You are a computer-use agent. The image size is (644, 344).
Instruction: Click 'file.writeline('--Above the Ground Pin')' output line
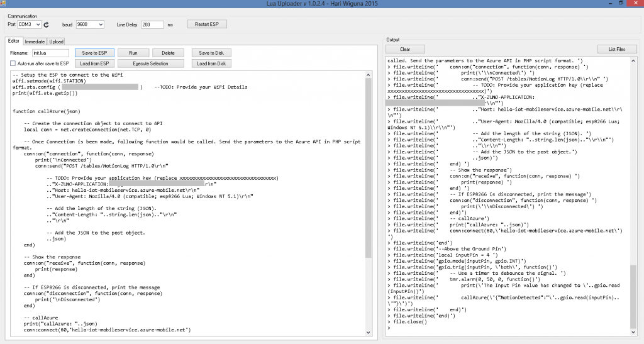point(450,249)
